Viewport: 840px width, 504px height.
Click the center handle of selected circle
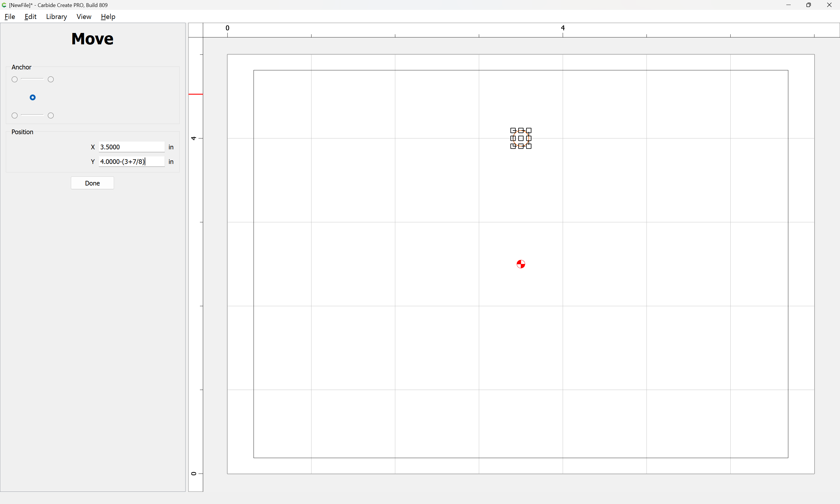tap(521, 138)
